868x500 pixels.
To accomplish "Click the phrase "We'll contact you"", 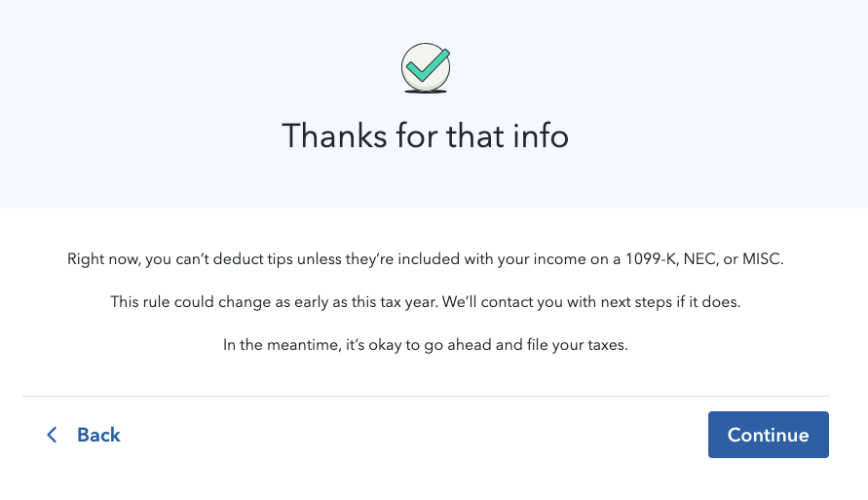I will pos(500,302).
